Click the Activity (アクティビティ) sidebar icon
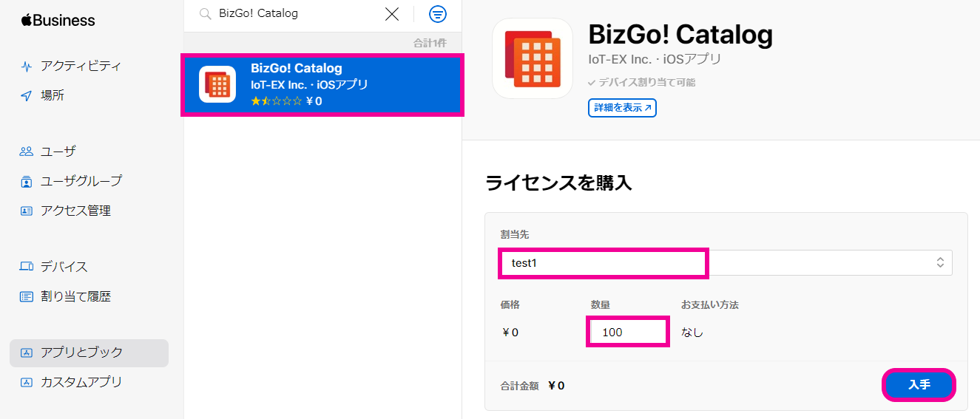This screenshot has width=980, height=419. (x=27, y=67)
